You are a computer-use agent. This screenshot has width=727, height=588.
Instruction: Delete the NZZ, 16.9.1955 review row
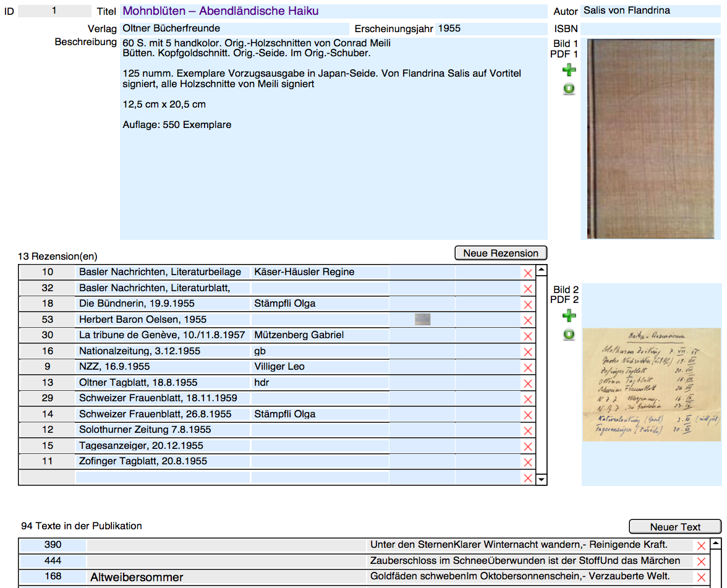point(527,368)
